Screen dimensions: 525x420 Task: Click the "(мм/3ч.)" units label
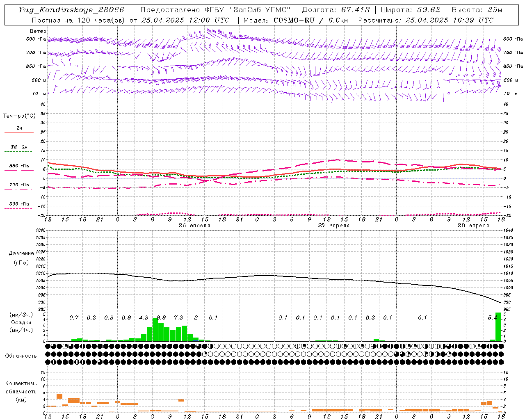point(21,315)
